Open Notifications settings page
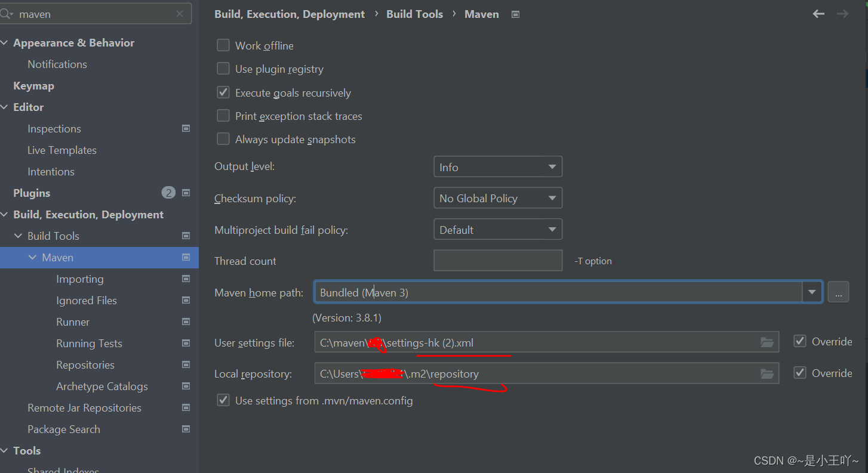 point(57,64)
